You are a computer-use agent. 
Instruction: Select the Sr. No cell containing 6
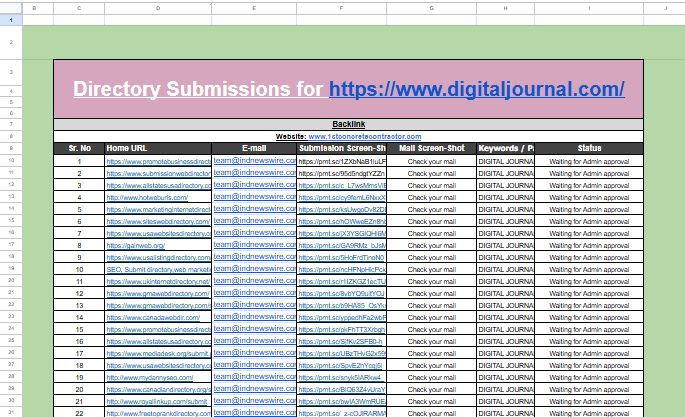80,222
